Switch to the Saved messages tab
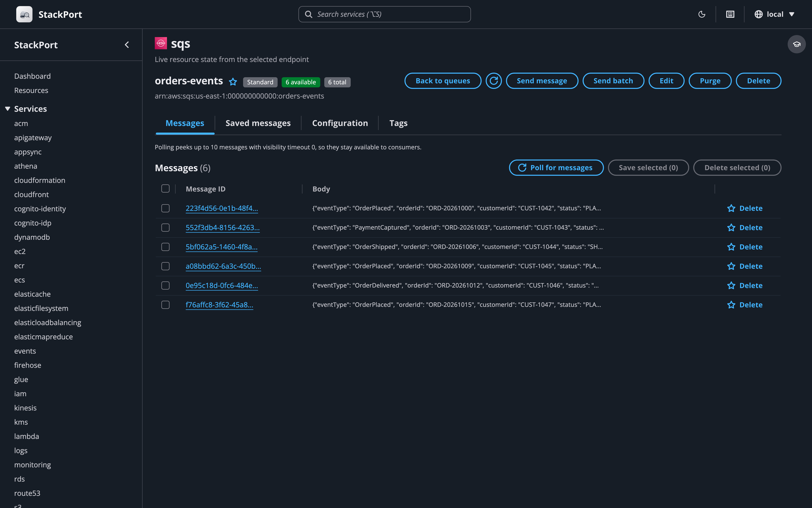 click(258, 123)
